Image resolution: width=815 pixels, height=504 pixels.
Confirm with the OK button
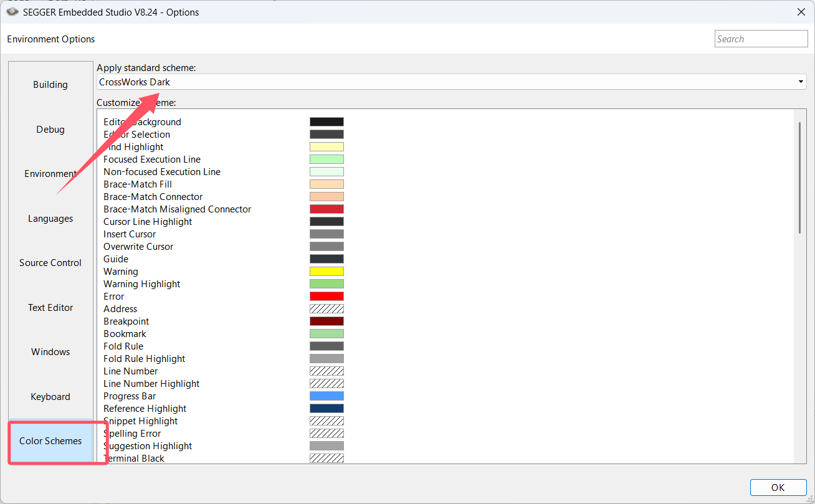tap(778, 487)
